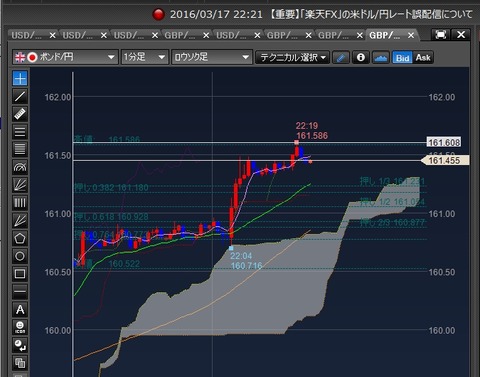
Task: Click the blue area chart icon
Action: click(x=381, y=58)
